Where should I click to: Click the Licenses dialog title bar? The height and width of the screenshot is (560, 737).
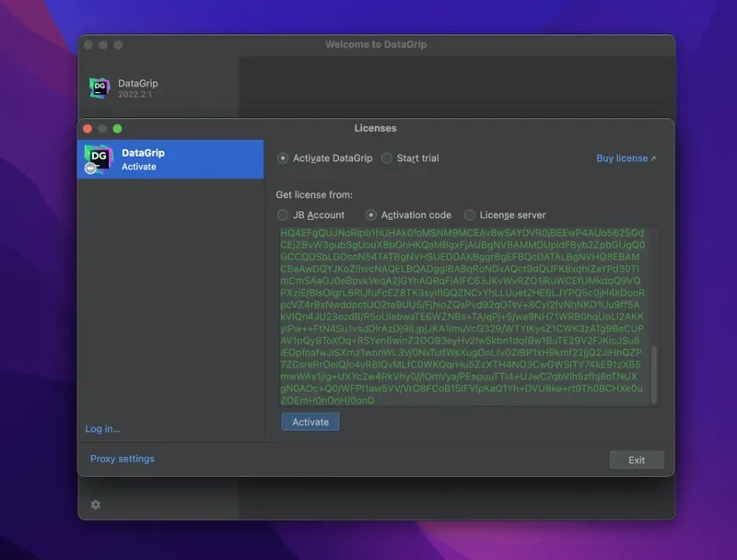376,129
